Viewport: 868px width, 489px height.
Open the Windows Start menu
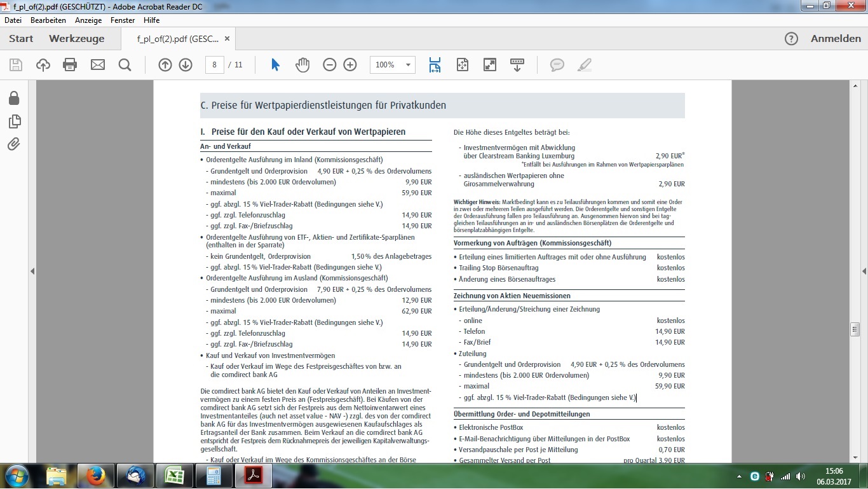[16, 476]
